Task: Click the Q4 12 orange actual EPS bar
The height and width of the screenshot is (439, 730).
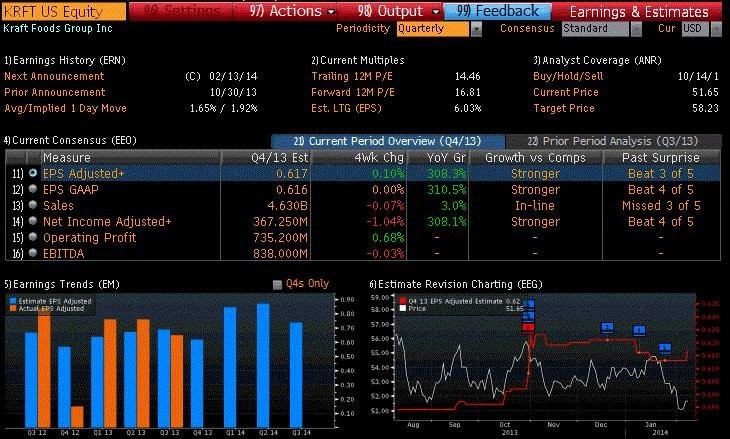Action: tap(77, 417)
